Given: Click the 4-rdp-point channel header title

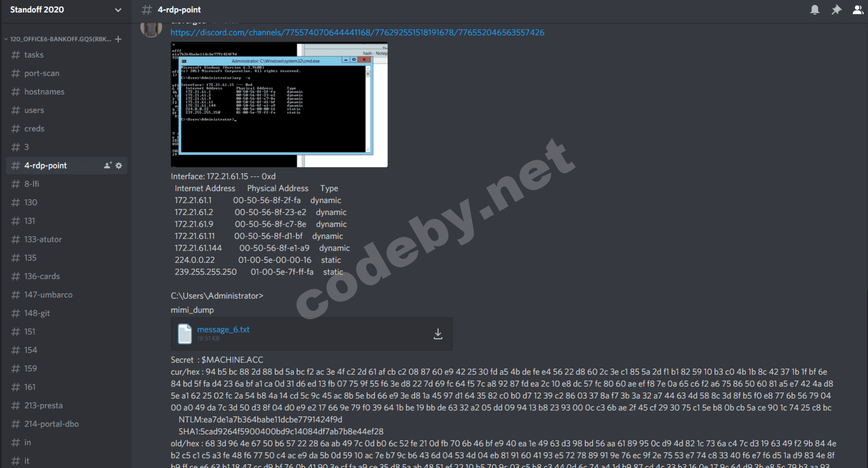Looking at the screenshot, I should coord(179,10).
